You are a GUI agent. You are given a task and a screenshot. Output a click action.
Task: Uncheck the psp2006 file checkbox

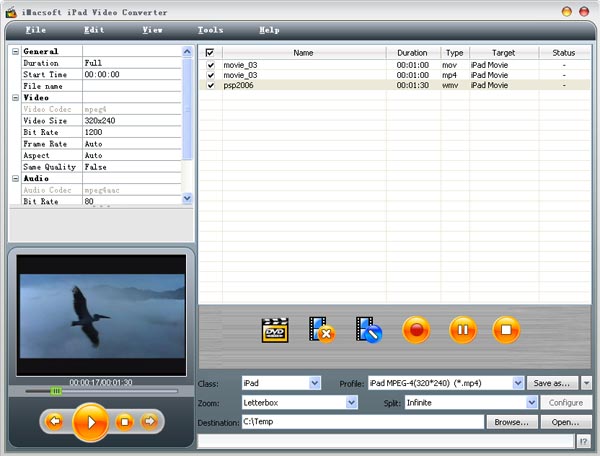[210, 85]
